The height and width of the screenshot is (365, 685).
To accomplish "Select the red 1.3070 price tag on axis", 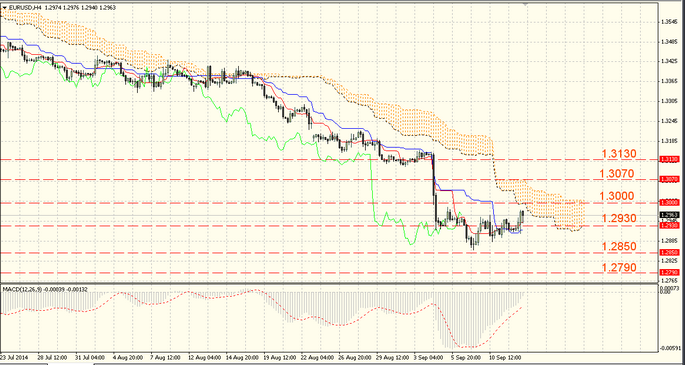I will point(669,179).
